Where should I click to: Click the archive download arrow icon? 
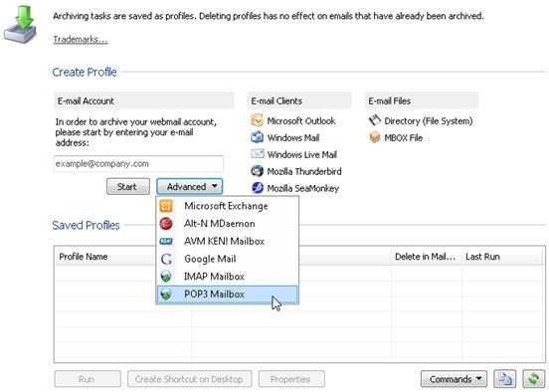coord(20,24)
